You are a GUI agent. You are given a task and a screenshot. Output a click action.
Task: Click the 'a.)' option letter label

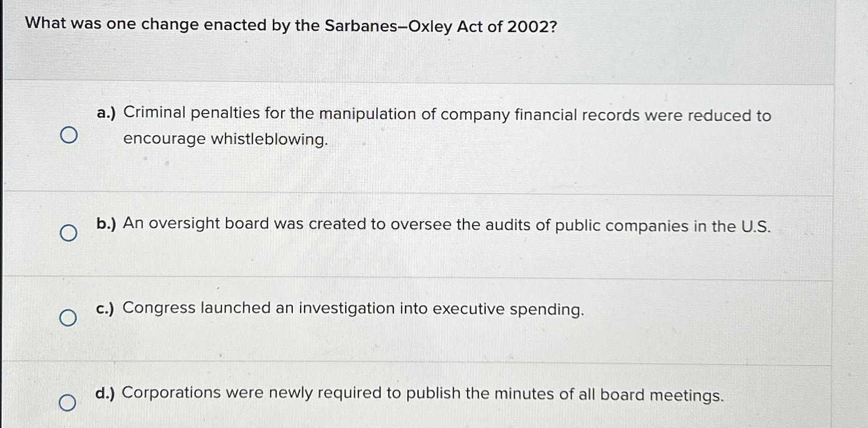106,113
